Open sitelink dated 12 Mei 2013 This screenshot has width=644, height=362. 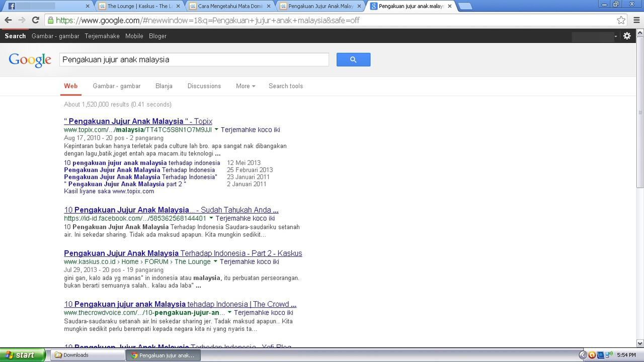(x=142, y=163)
